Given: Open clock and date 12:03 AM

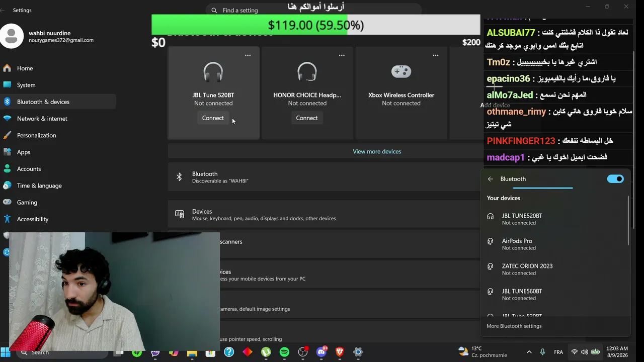Looking at the screenshot, I should point(617,352).
